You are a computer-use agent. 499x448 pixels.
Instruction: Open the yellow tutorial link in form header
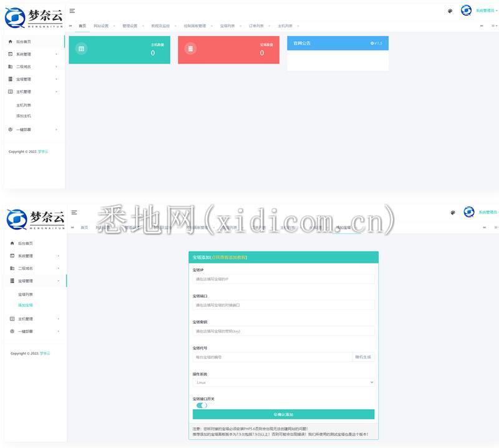coord(229,257)
